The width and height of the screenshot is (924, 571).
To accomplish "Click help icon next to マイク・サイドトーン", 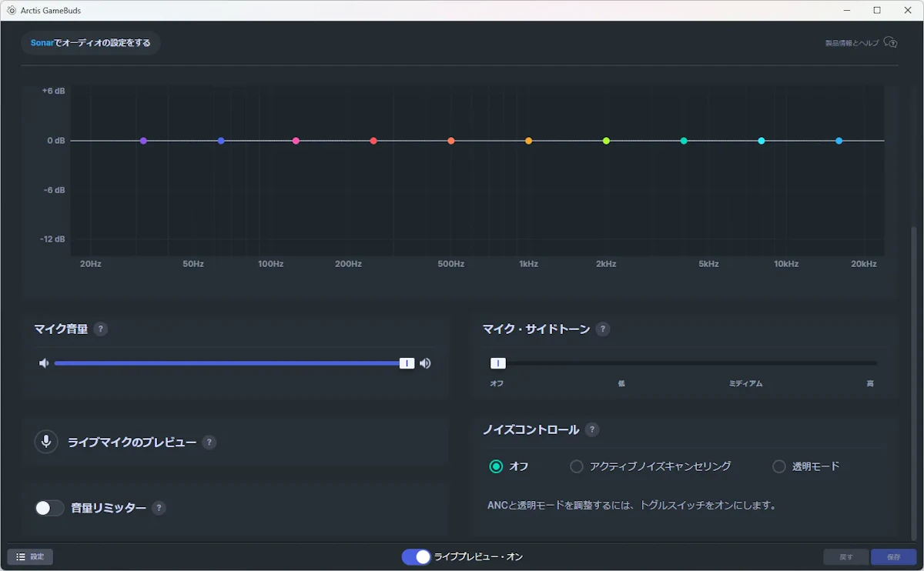I will coord(603,329).
